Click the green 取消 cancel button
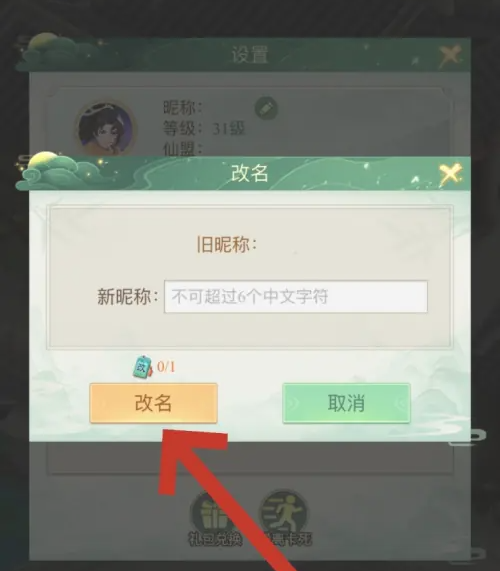Image resolution: width=500 pixels, height=571 pixels. coord(346,403)
